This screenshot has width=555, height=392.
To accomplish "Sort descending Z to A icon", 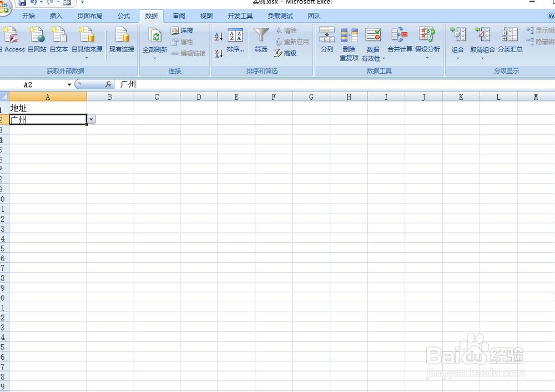I will point(219,53).
